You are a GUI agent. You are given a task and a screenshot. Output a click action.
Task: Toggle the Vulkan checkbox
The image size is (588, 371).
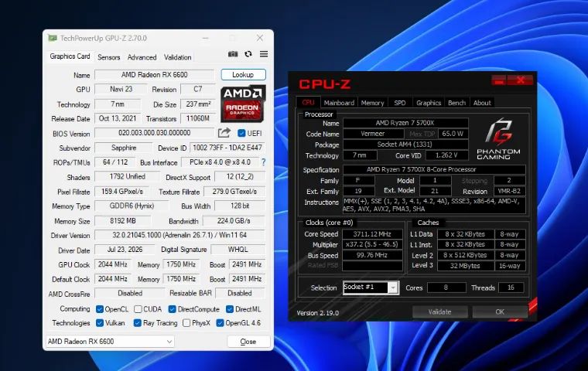[100, 322]
